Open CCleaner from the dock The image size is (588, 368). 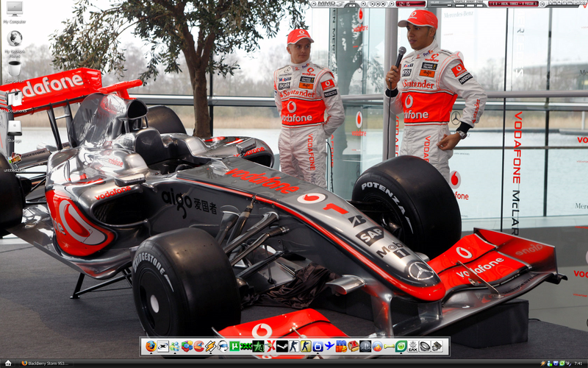(198, 346)
